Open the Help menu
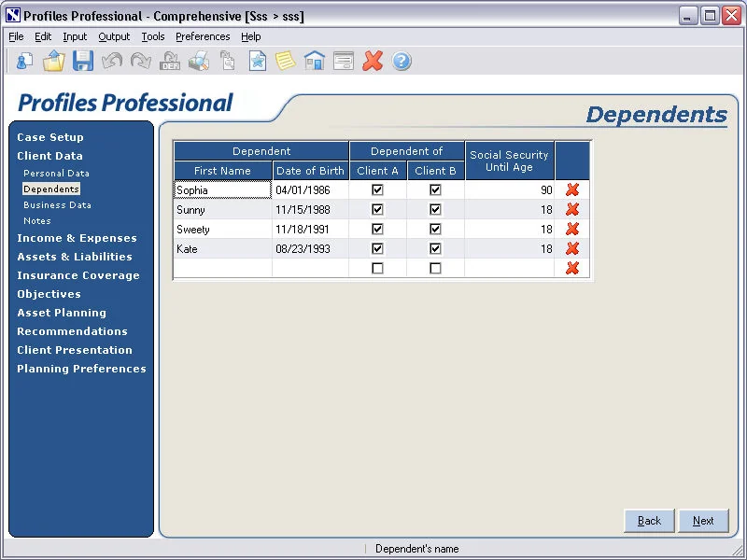 (250, 36)
